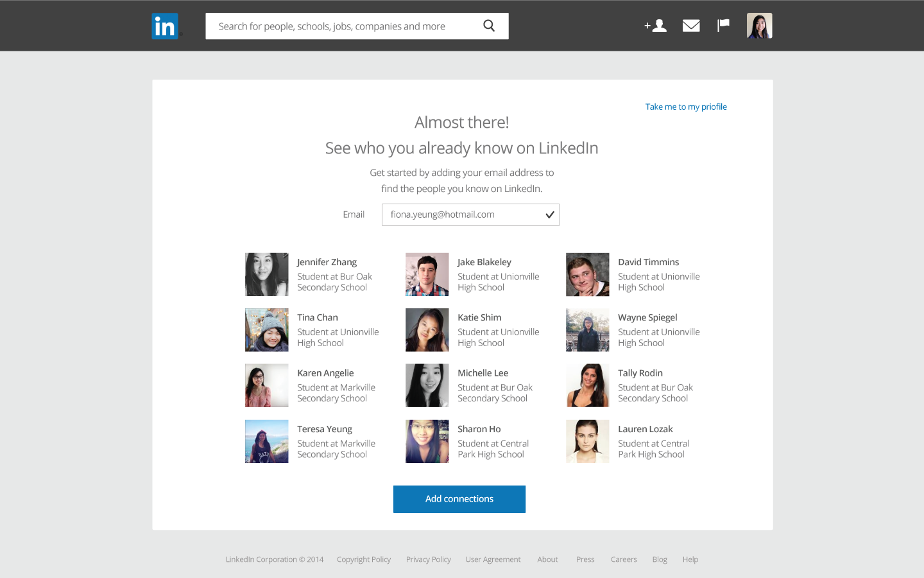
Task: Click the name Jake Blakeley
Action: (484, 262)
